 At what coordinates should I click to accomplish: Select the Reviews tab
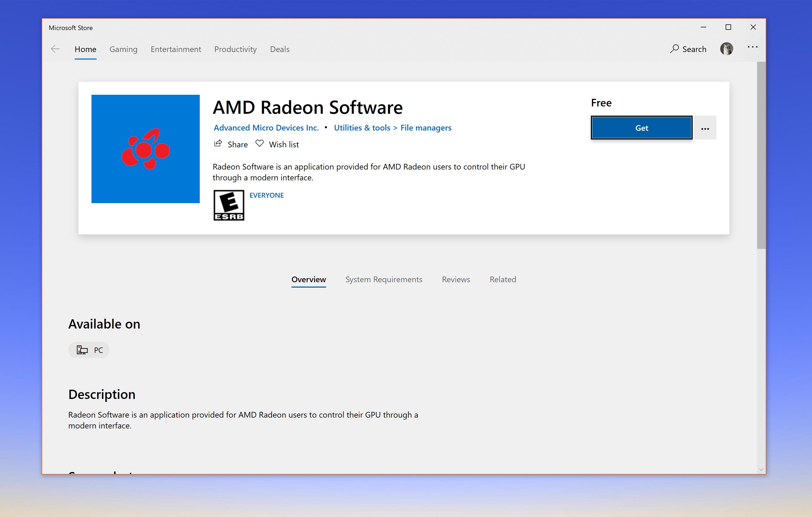456,279
